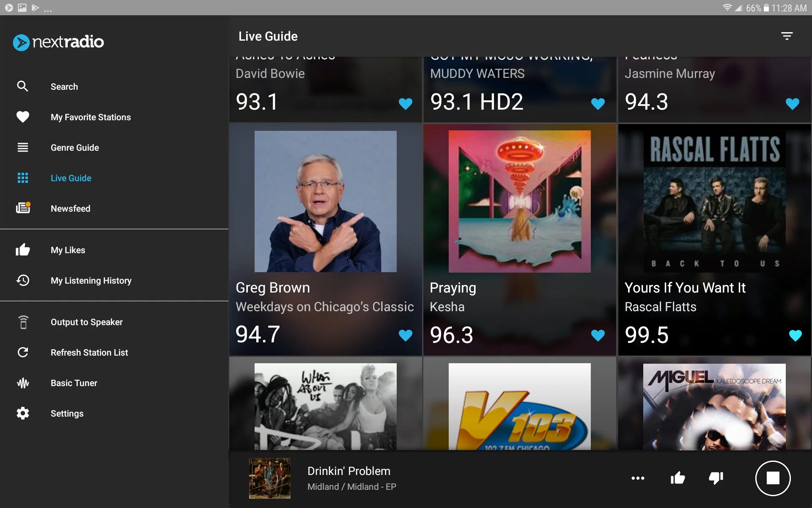Click the Settings gear icon
The width and height of the screenshot is (812, 508).
[23, 413]
